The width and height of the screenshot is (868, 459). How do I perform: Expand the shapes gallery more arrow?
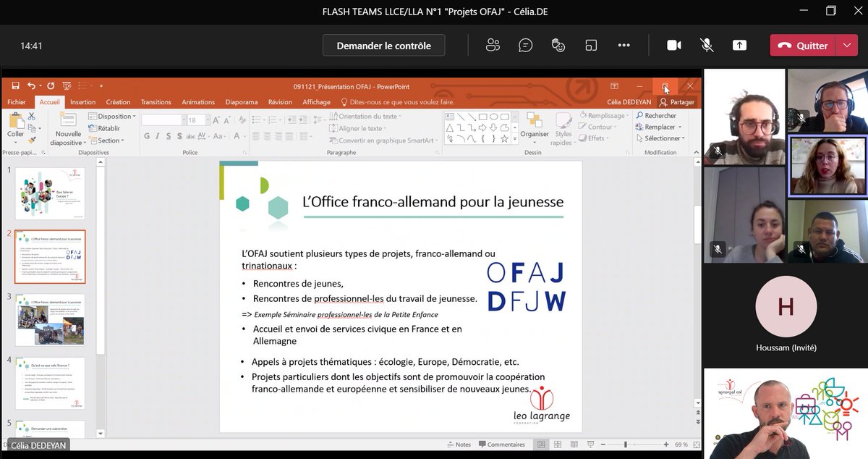pyautogui.click(x=516, y=139)
